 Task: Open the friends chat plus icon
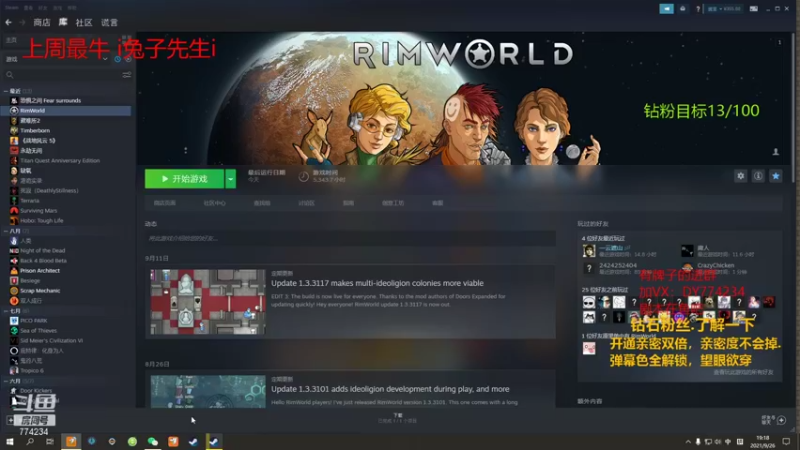coord(781,420)
